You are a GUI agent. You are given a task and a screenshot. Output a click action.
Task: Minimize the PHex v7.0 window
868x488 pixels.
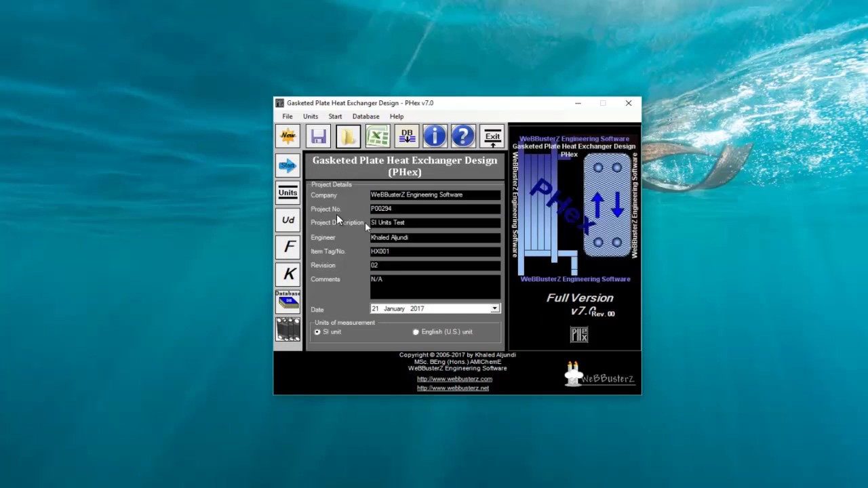[x=578, y=103]
